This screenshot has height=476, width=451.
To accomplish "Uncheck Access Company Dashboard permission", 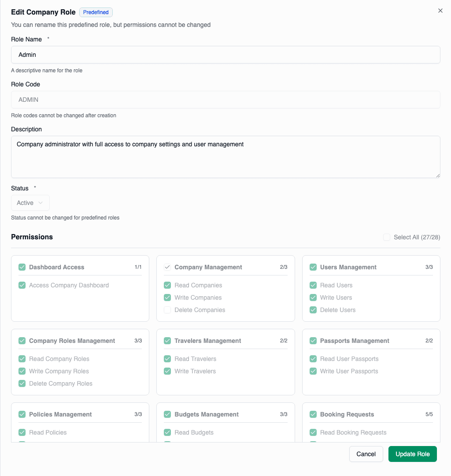I will (x=22, y=285).
